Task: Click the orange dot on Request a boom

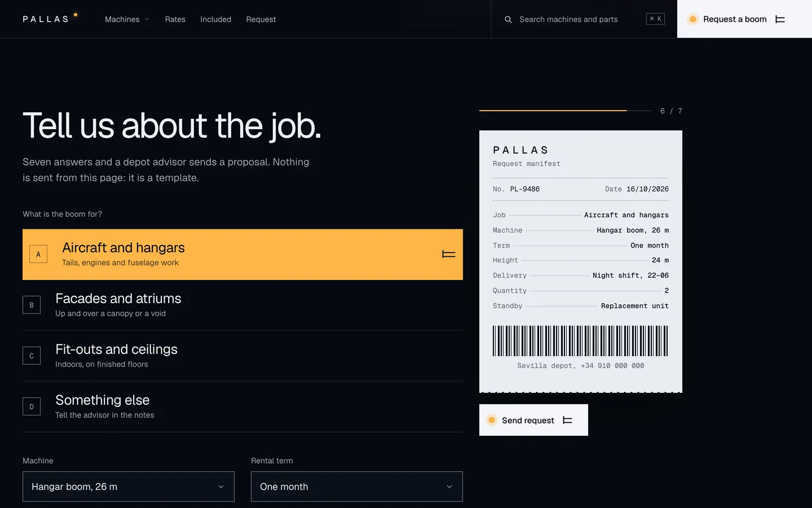Action: [x=693, y=19]
